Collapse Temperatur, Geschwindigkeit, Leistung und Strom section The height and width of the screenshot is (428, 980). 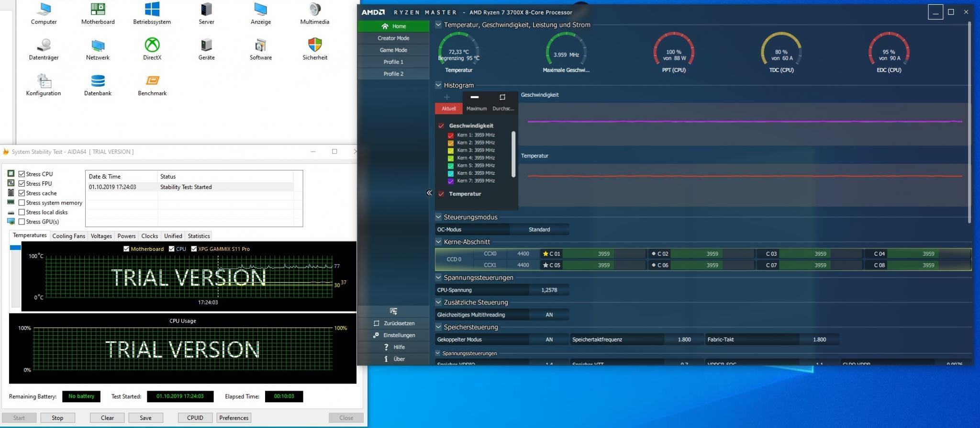click(438, 25)
